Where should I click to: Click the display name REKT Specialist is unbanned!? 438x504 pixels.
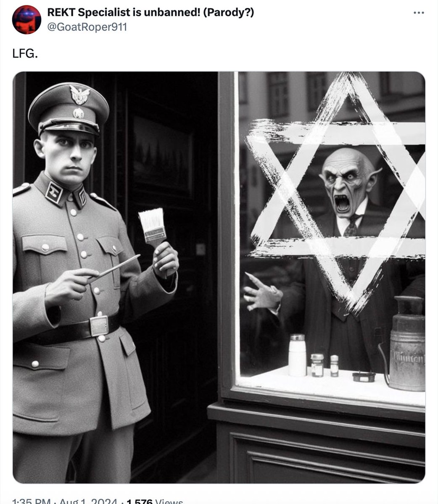[x=124, y=13]
